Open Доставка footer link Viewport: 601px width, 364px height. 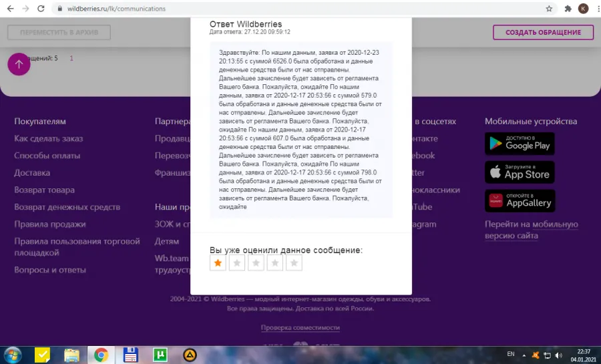pyautogui.click(x=32, y=173)
